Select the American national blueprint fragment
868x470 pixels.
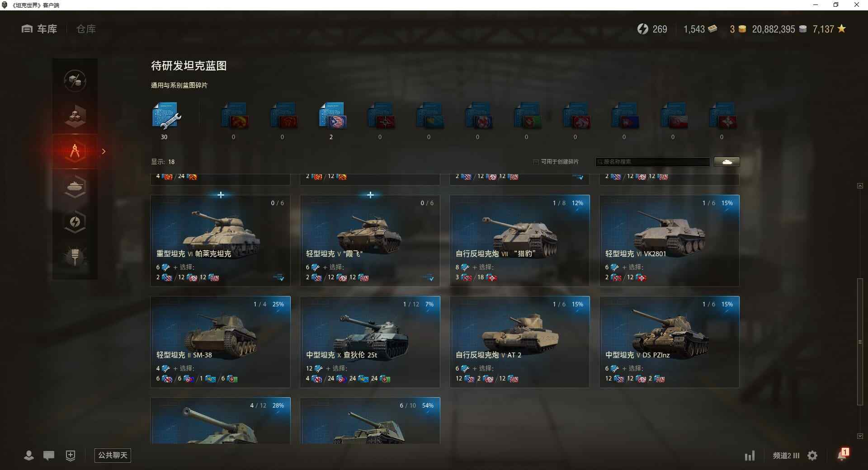(x=332, y=117)
